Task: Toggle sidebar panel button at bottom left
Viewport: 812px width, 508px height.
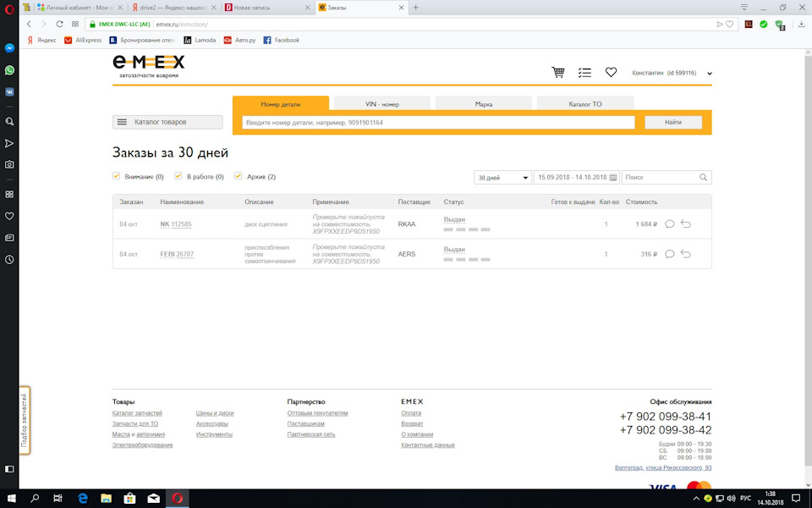Action: point(9,468)
